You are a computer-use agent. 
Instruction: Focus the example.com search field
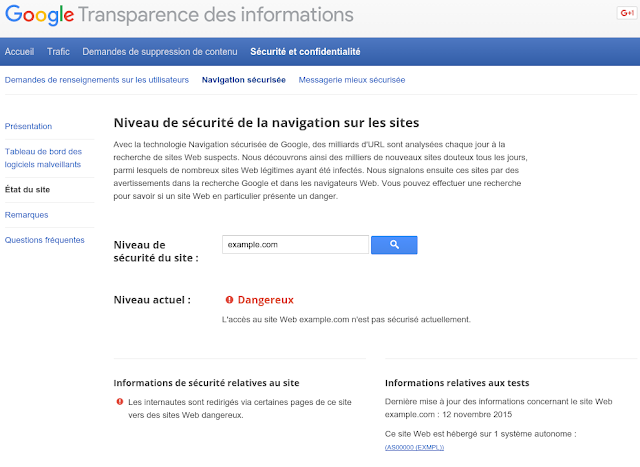[296, 245]
